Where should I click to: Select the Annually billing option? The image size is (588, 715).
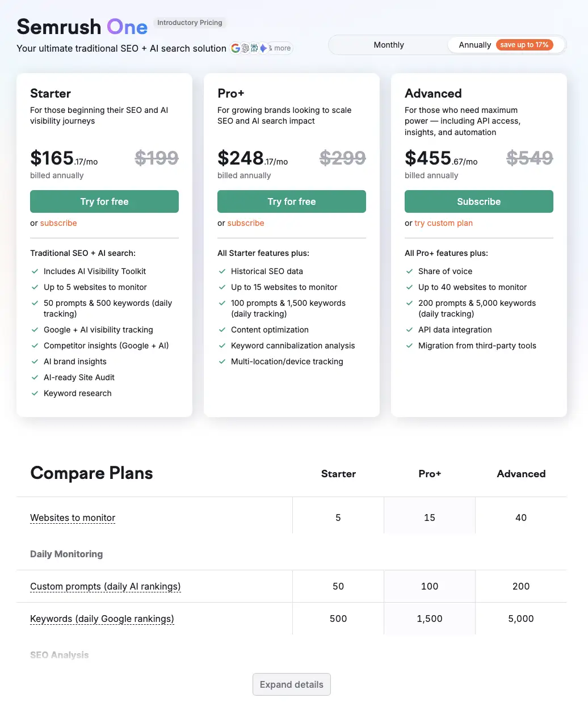pyautogui.click(x=474, y=44)
